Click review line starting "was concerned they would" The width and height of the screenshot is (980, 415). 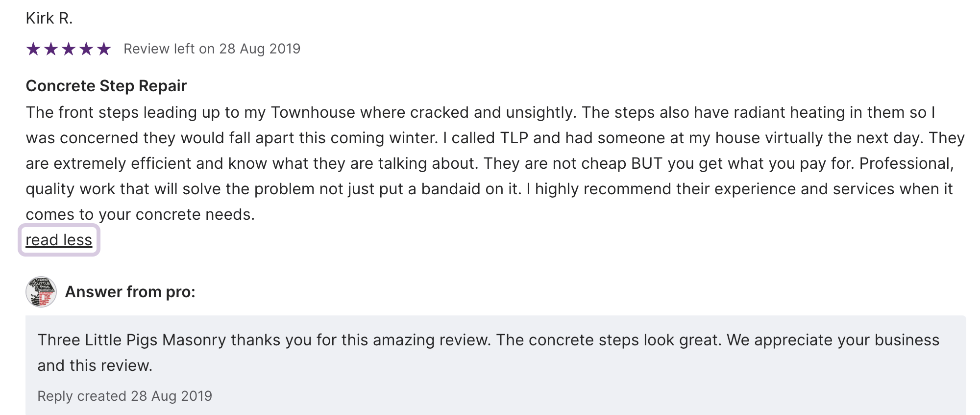495,138
